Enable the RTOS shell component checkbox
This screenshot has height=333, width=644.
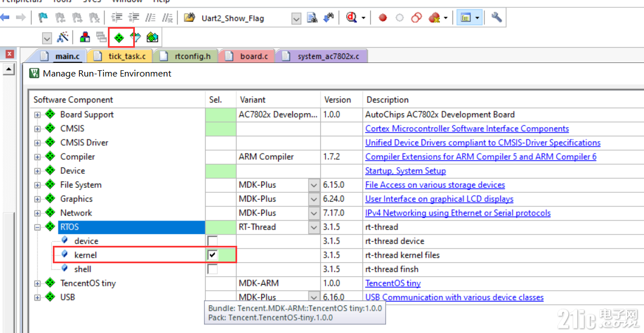[x=212, y=269]
